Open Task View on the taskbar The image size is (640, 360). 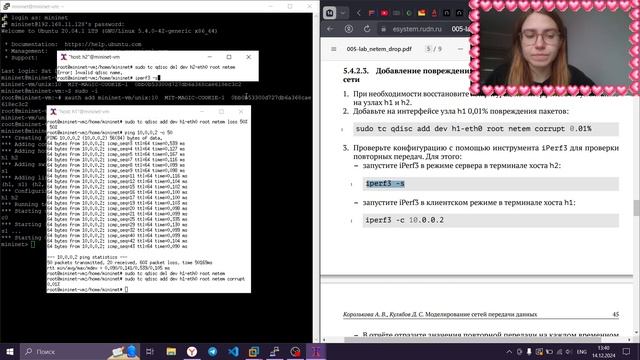point(150,351)
